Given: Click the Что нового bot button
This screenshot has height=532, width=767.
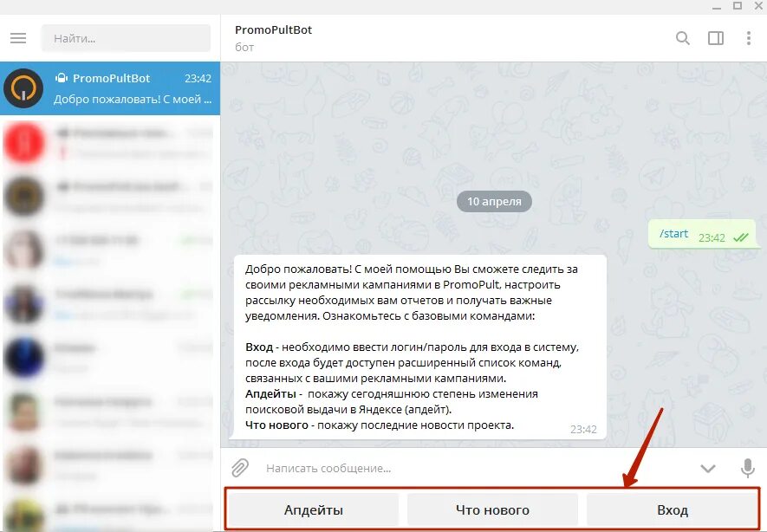Looking at the screenshot, I should pyautogui.click(x=492, y=510).
